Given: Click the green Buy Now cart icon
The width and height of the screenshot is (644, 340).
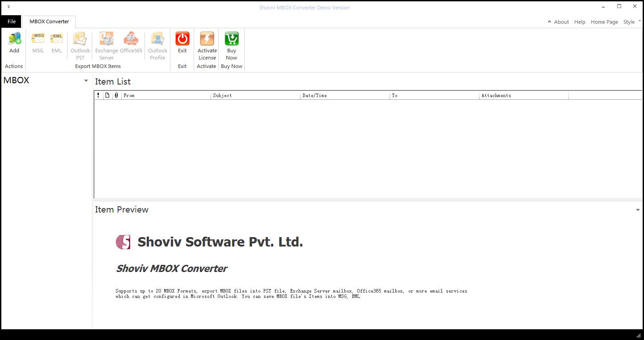Looking at the screenshot, I should [232, 39].
